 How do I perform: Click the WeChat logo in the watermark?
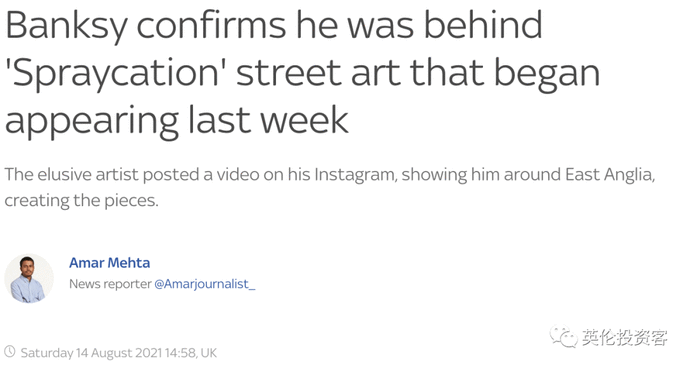pyautogui.click(x=564, y=337)
